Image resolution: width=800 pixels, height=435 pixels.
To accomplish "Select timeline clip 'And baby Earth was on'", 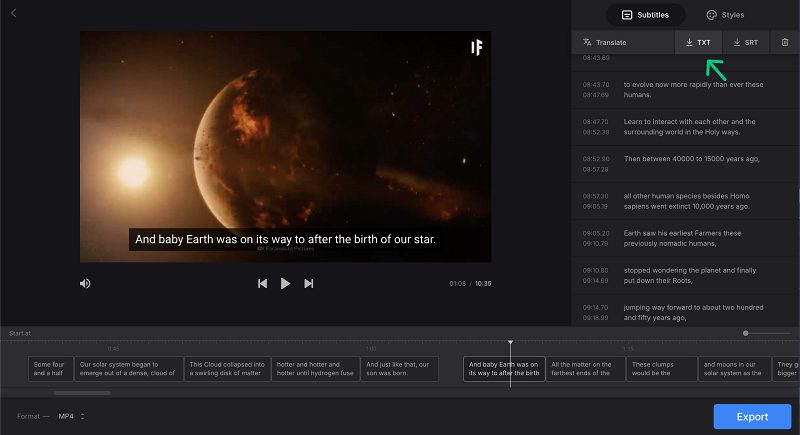I will click(x=504, y=369).
